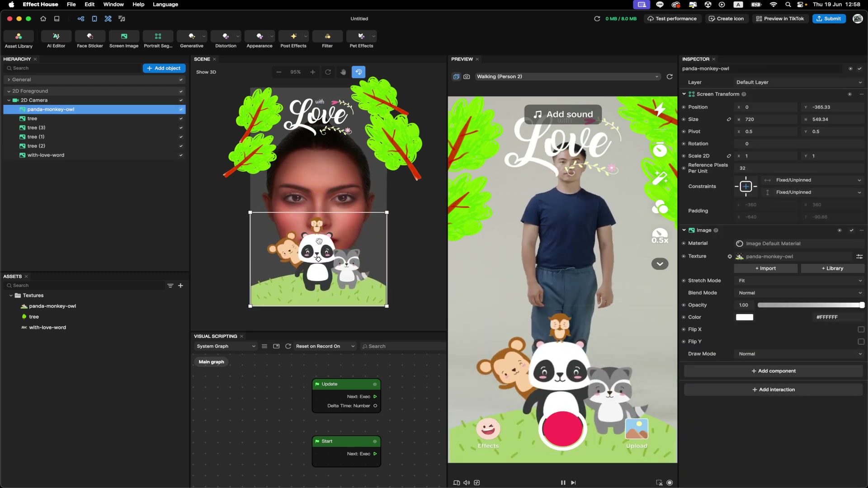
Task: Open the Language menu
Action: coord(165,5)
